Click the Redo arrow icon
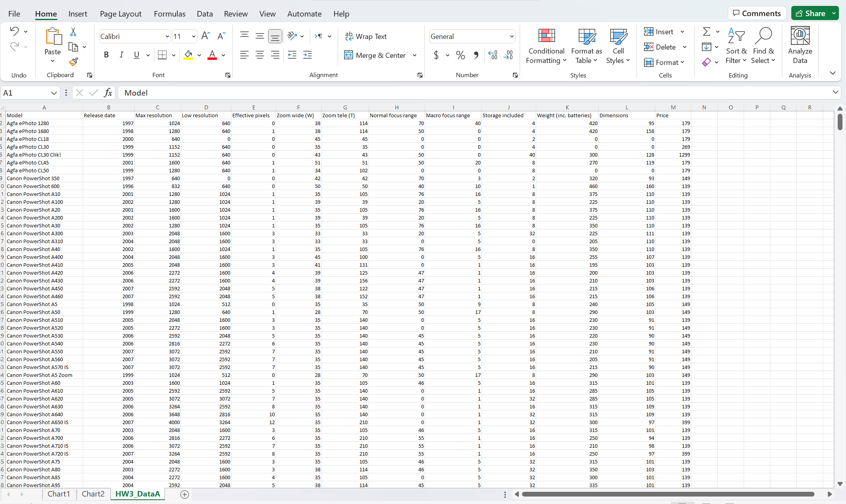The height and width of the screenshot is (504, 846). pyautogui.click(x=15, y=46)
